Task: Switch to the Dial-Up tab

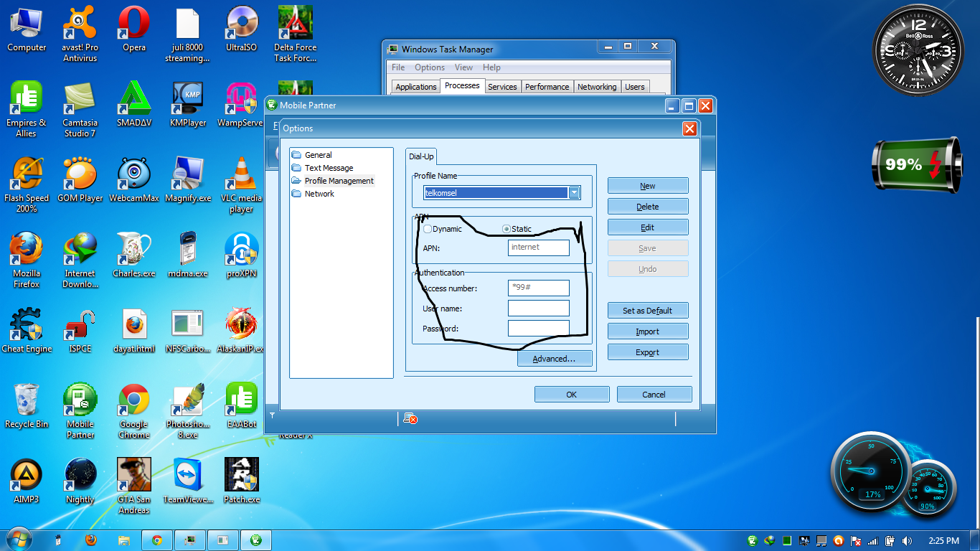Action: pos(420,156)
